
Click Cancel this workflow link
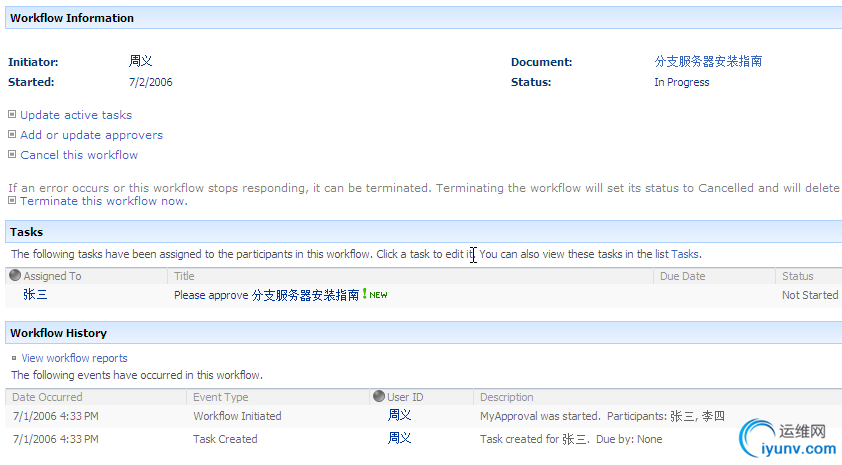click(79, 155)
